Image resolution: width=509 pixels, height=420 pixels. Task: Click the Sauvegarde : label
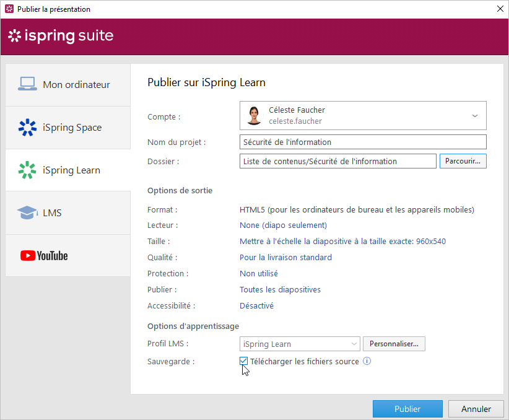(x=171, y=362)
